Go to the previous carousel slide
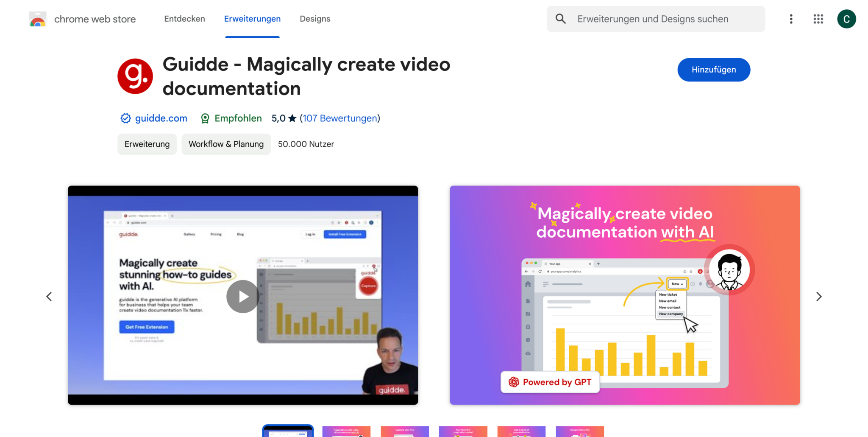 pos(49,297)
